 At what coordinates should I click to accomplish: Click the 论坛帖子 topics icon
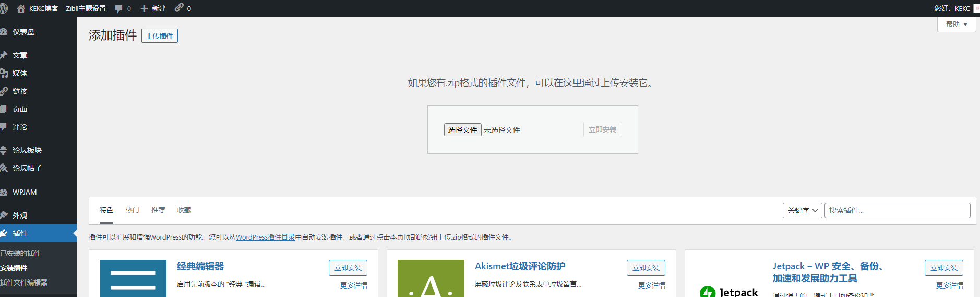tap(3, 168)
